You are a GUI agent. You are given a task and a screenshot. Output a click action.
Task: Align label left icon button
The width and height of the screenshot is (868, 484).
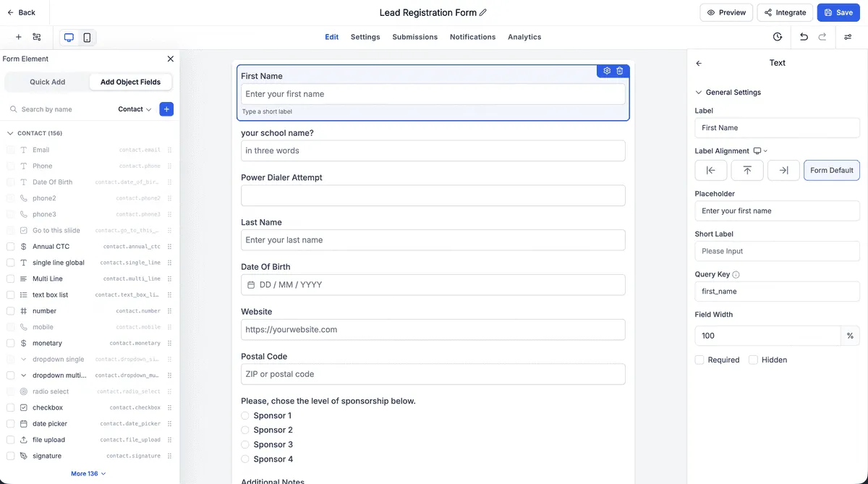click(x=711, y=170)
